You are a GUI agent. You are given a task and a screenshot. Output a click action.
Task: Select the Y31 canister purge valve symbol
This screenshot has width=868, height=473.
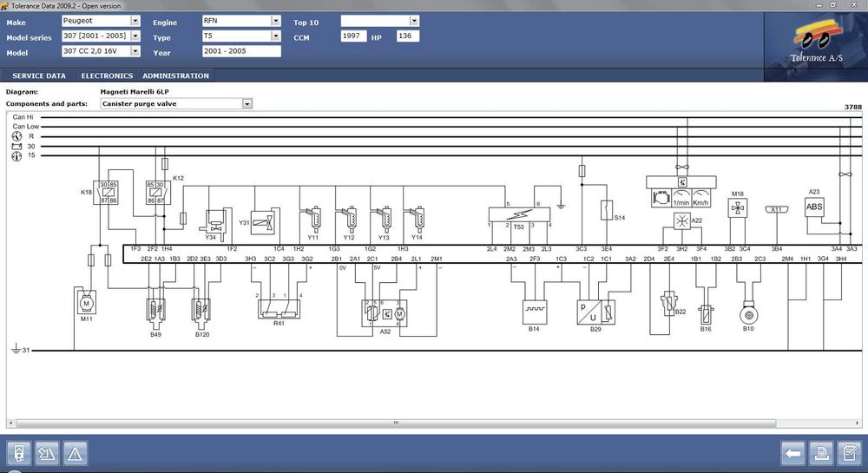point(264,222)
